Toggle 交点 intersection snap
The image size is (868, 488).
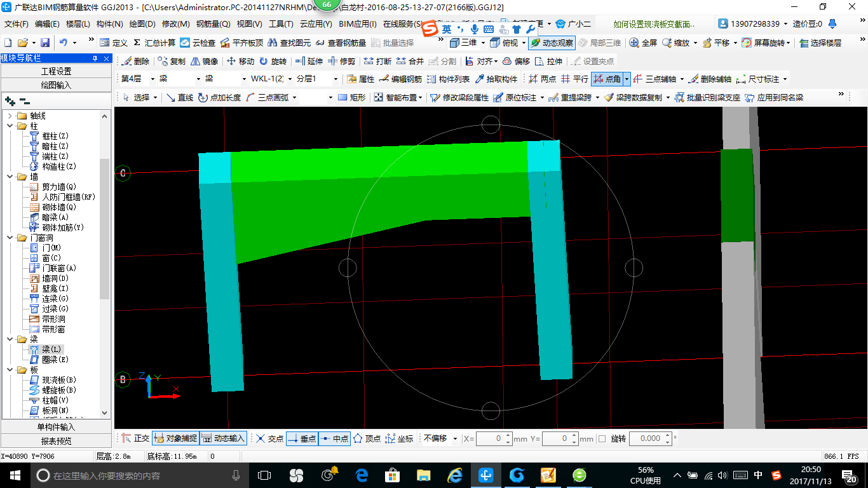(269, 438)
